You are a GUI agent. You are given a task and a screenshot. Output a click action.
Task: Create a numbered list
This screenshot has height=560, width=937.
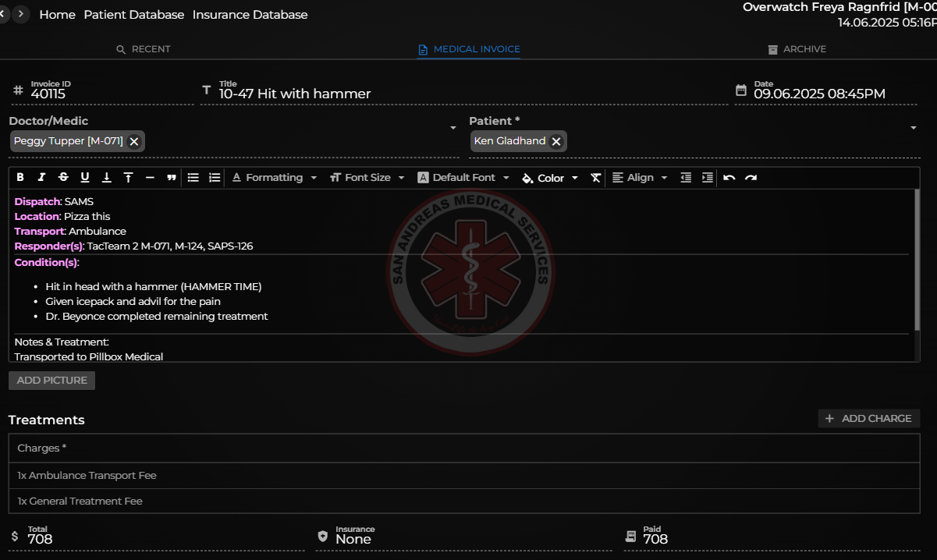click(x=215, y=178)
